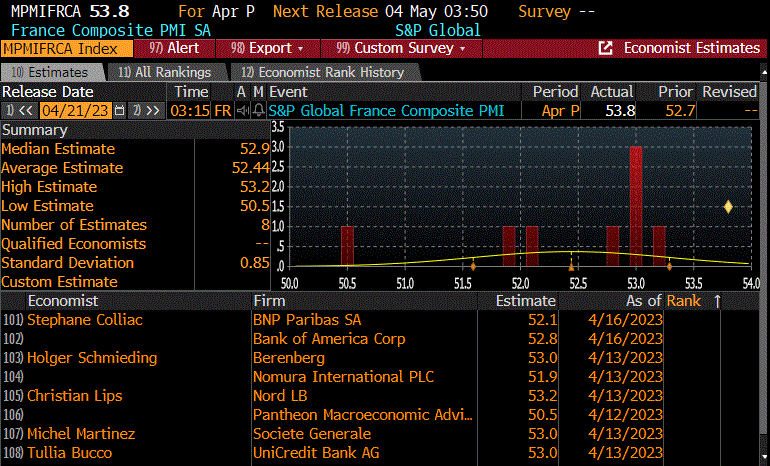Image resolution: width=770 pixels, height=466 pixels.
Task: Go to previous release date arrow
Action: click(19, 110)
